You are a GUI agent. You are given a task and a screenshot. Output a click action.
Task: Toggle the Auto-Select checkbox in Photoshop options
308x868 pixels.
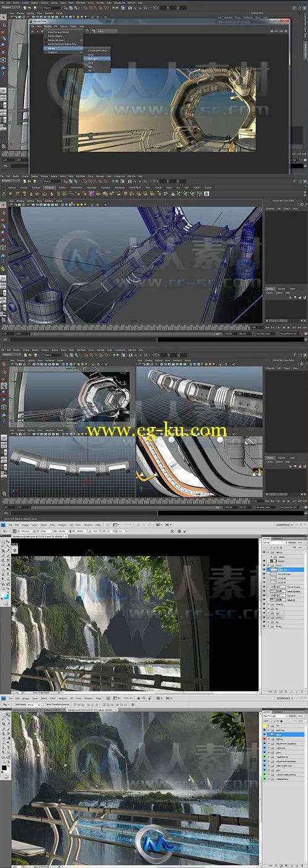[x=14, y=704]
